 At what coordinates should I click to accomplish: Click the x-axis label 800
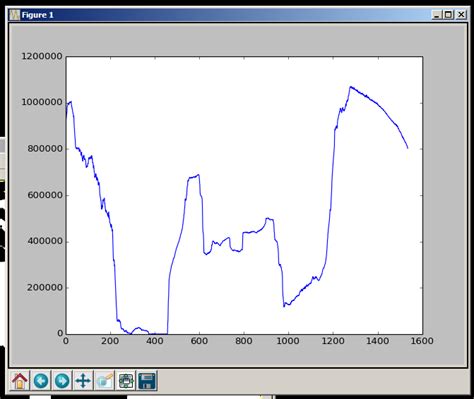(x=244, y=341)
